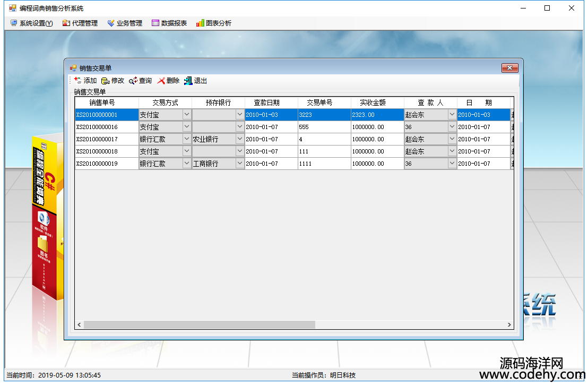Open 工商银行 bank dropdown arrow
Viewport: 588px width, 385px height.
239,164
